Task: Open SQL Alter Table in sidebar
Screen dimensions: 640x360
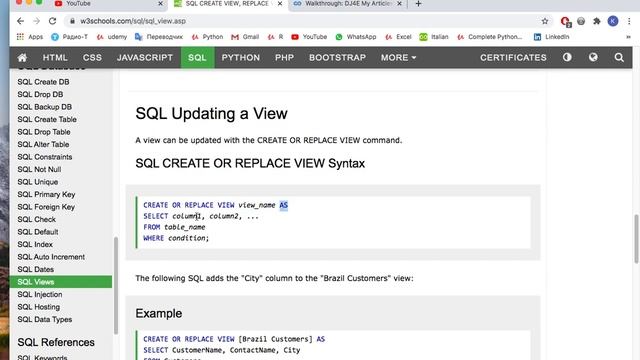Action: point(43,144)
